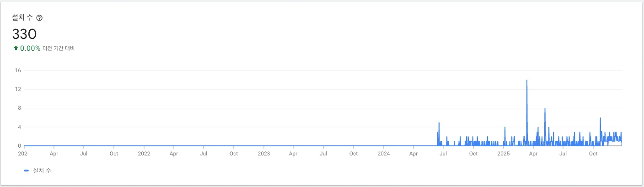Screen dimensions: 644x187
Task: Click the green upward arrow icon
Action: tap(16, 48)
